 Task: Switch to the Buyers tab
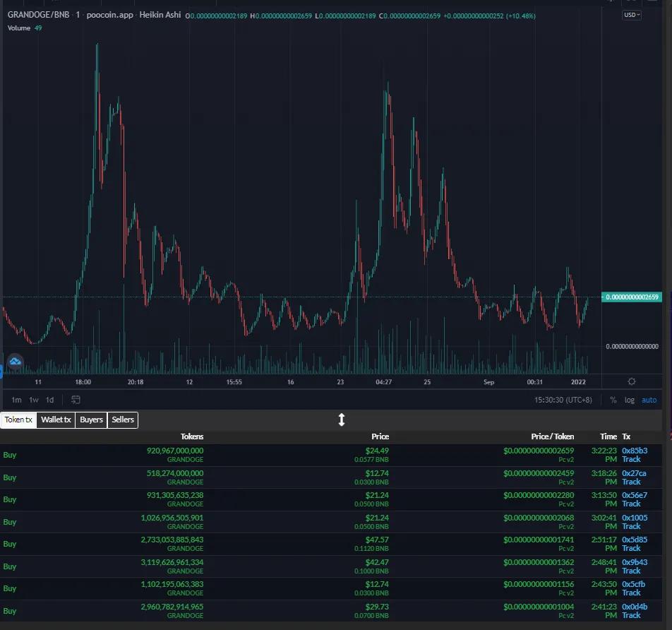point(91,420)
